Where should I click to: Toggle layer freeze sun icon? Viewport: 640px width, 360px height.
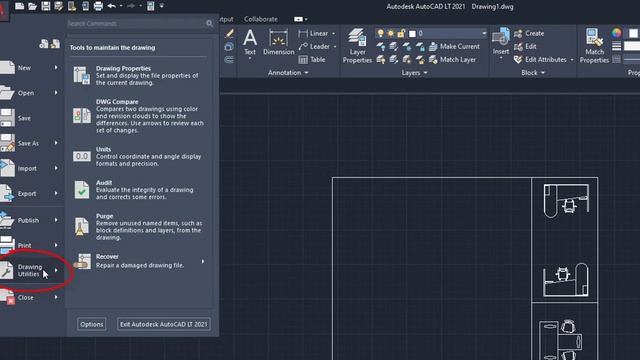point(391,33)
